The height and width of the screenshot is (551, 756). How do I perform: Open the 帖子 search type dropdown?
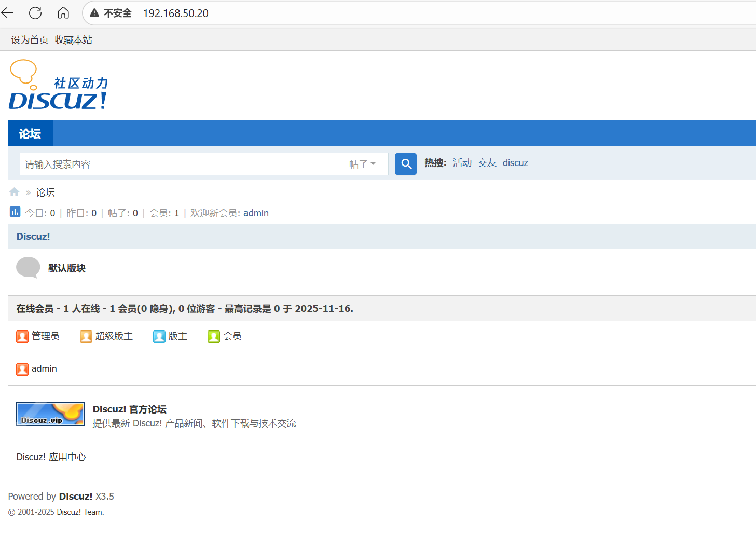tap(365, 164)
